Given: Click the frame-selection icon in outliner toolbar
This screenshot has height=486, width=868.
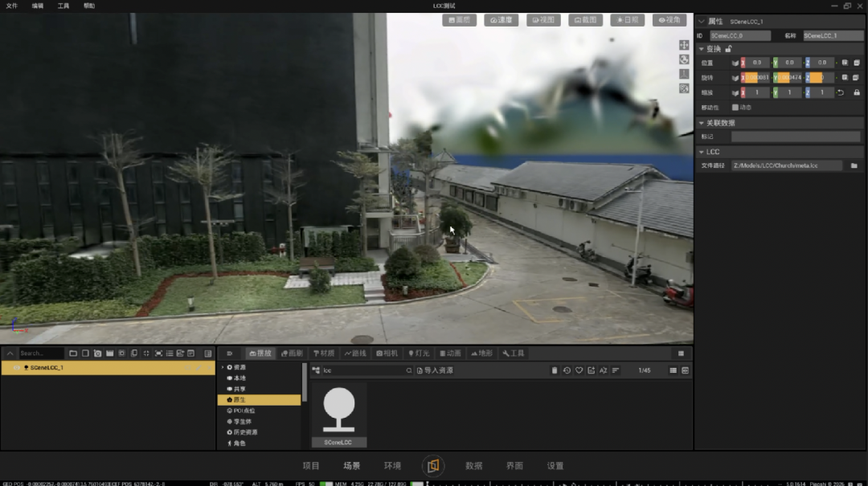Looking at the screenshot, I should (158, 353).
